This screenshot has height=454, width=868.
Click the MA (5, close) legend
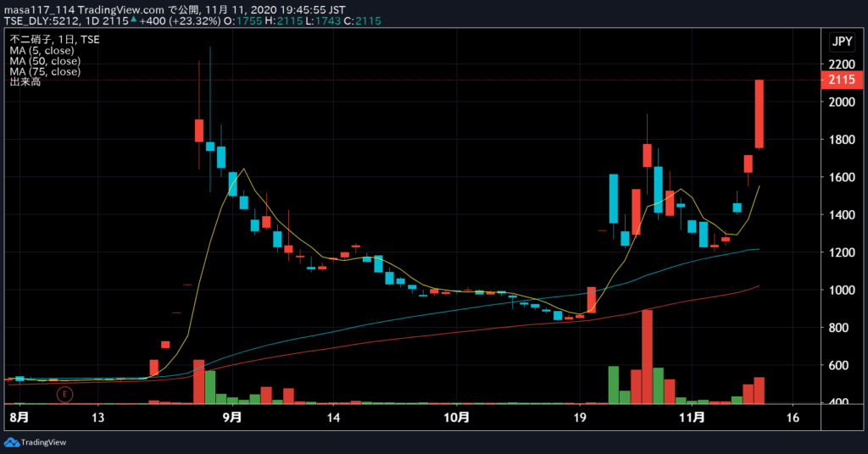coord(42,50)
